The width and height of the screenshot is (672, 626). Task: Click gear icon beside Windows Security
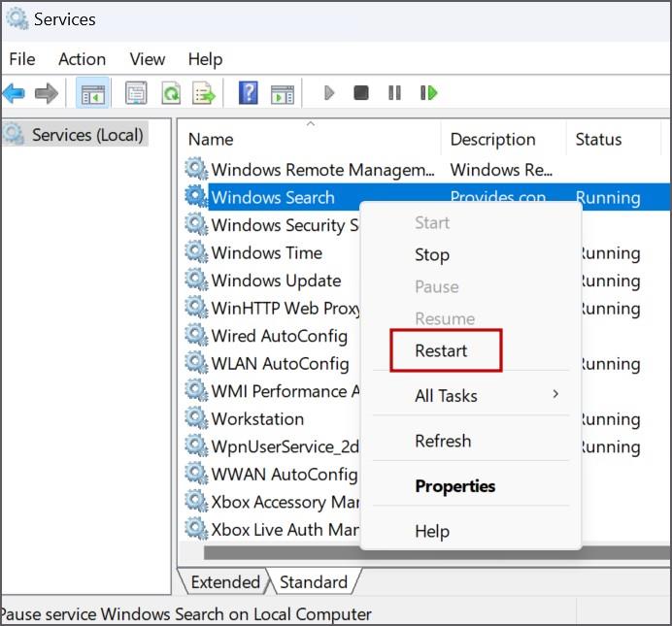point(196,224)
